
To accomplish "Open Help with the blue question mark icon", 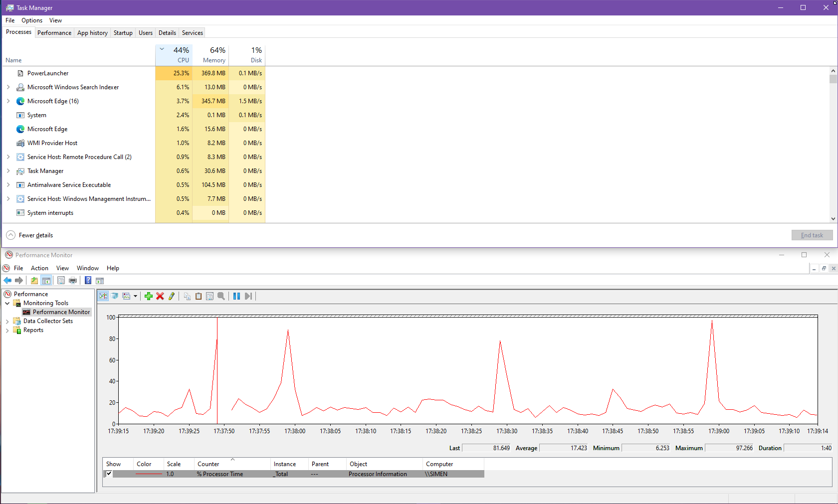I will (x=88, y=281).
